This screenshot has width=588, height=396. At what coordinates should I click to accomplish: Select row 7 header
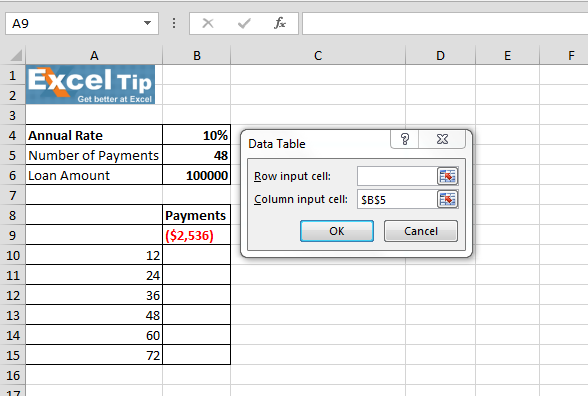coord(13,195)
